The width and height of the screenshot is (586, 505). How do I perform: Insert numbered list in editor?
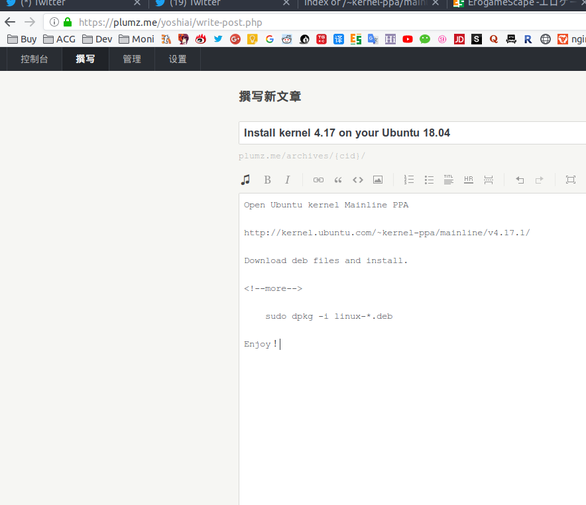[x=409, y=180]
